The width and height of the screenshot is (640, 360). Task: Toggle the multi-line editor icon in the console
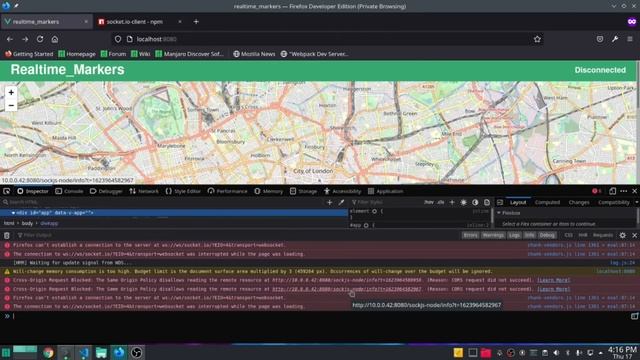point(634,316)
